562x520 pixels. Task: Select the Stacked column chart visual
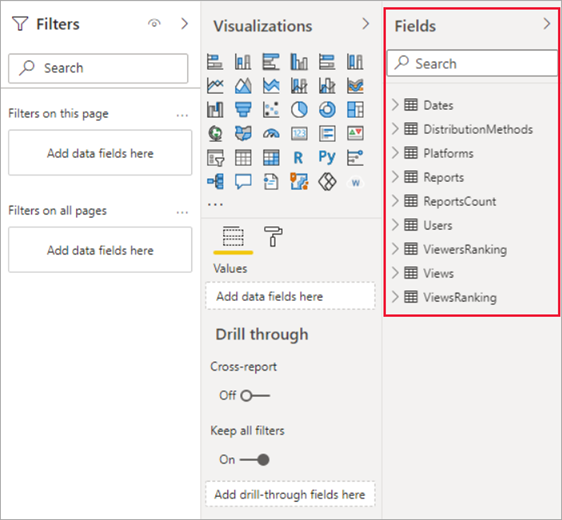(243, 61)
